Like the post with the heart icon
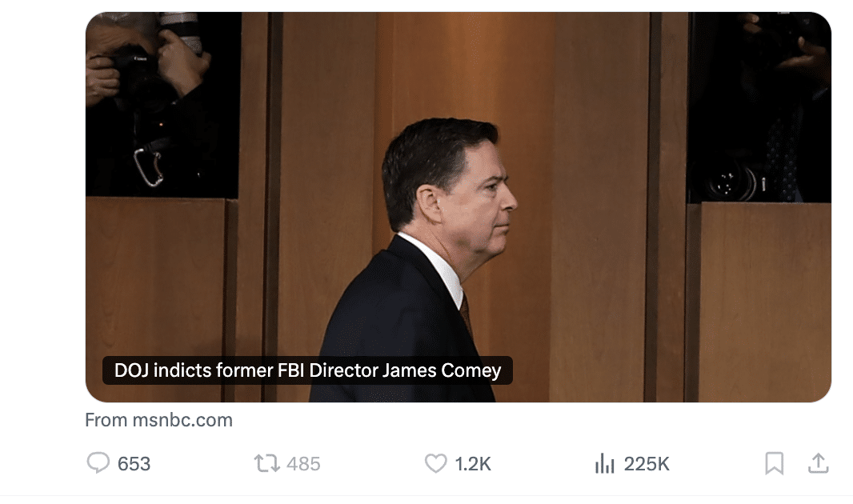Viewport: 853px width, 504px height. [435, 463]
